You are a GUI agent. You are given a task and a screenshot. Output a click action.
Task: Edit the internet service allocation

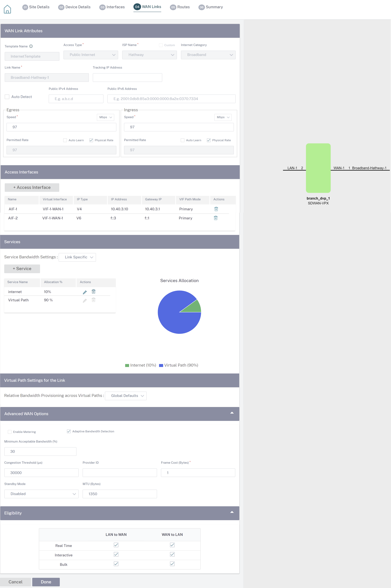click(x=85, y=292)
